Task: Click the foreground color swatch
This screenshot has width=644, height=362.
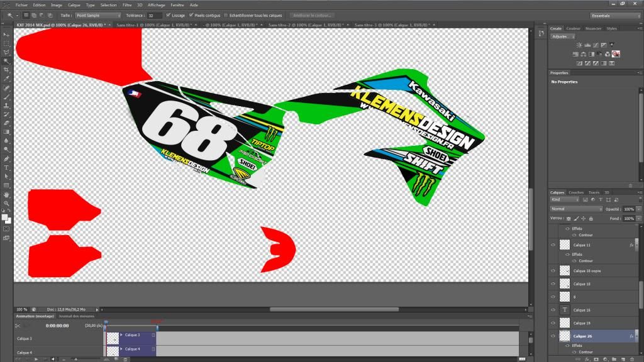Action: pyautogui.click(x=4, y=217)
